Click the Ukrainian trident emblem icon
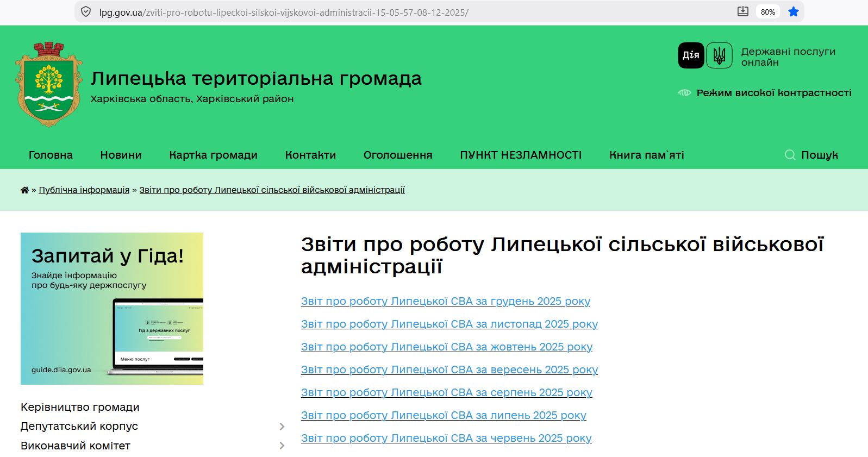 coord(719,55)
